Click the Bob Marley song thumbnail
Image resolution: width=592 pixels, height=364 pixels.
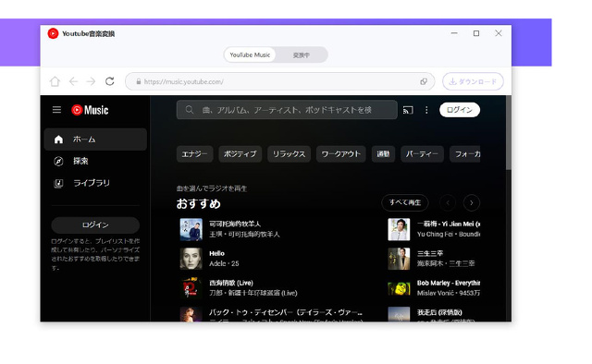pos(399,288)
